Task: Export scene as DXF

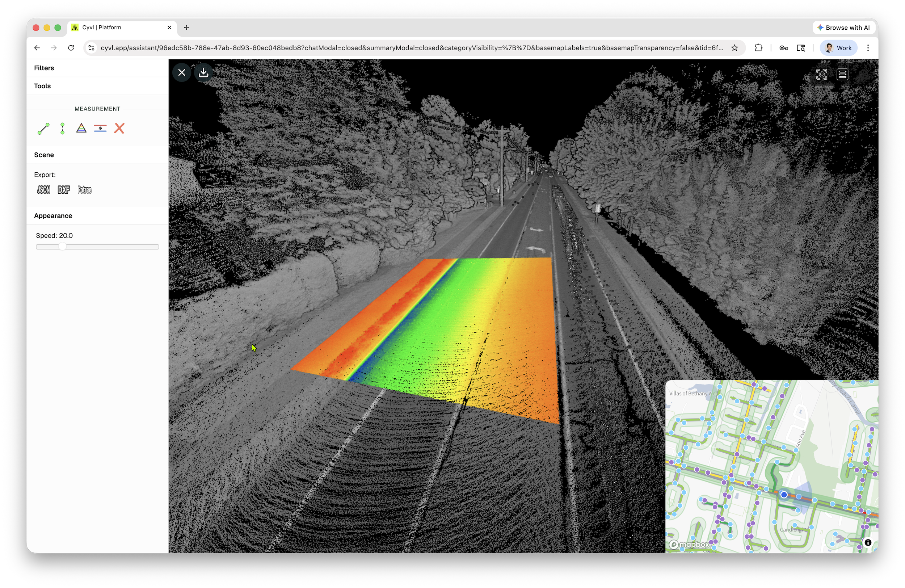Action: point(63,190)
